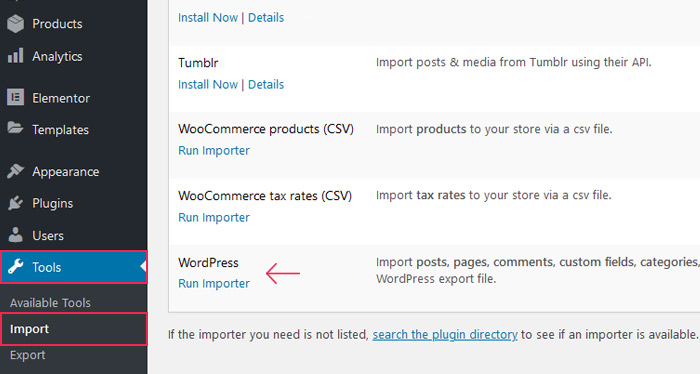
Task: Open Details link above Tumblr row
Action: [x=266, y=17]
